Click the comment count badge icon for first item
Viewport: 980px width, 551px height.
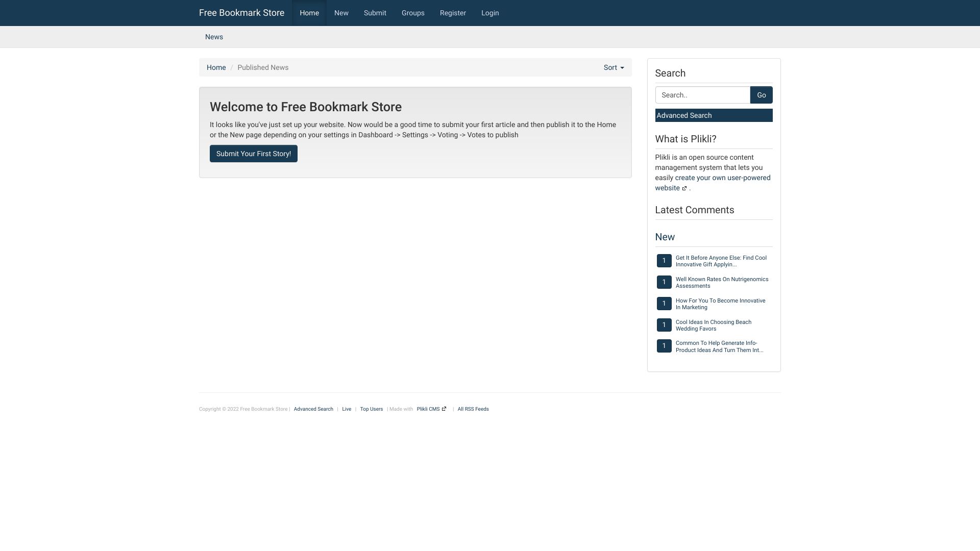click(x=664, y=260)
